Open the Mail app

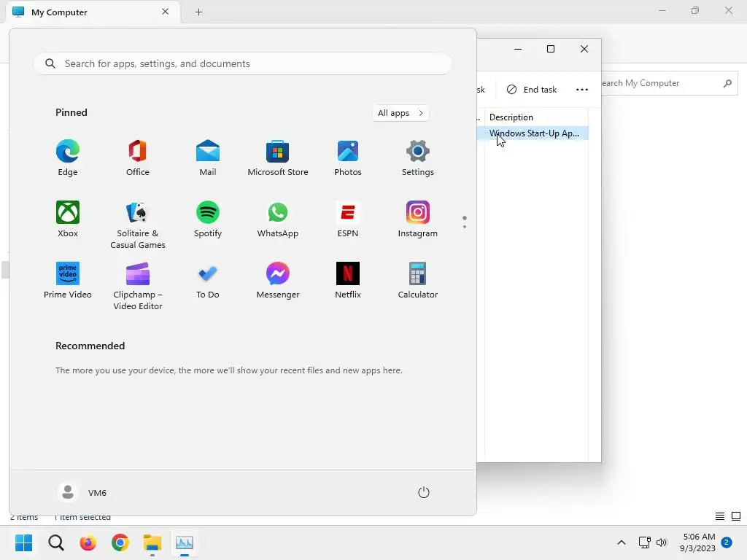[x=208, y=158]
